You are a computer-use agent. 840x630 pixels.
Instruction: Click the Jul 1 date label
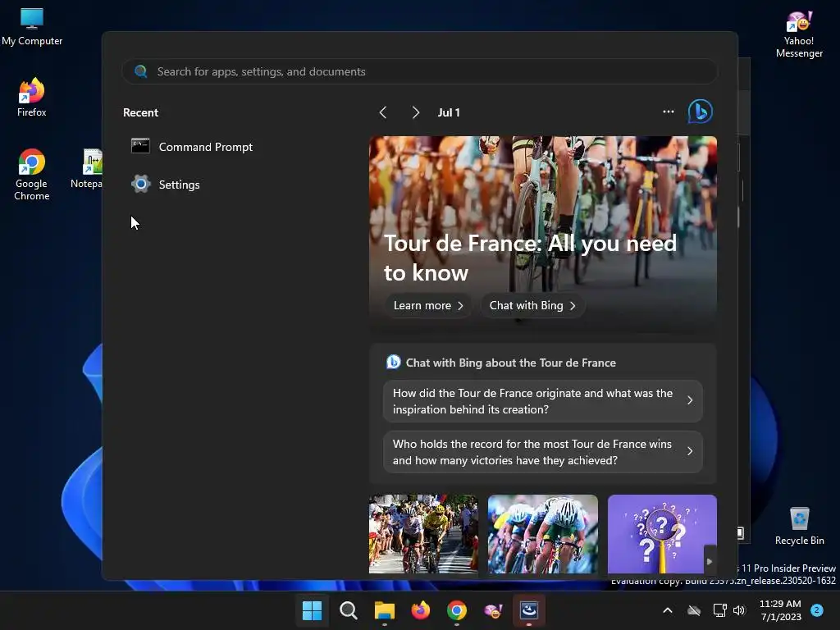pyautogui.click(x=449, y=112)
